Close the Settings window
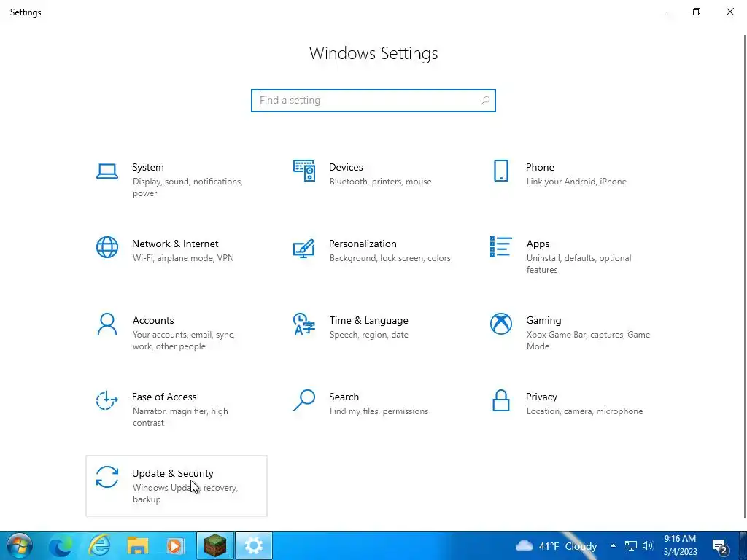This screenshot has width=747, height=560. coord(729,12)
